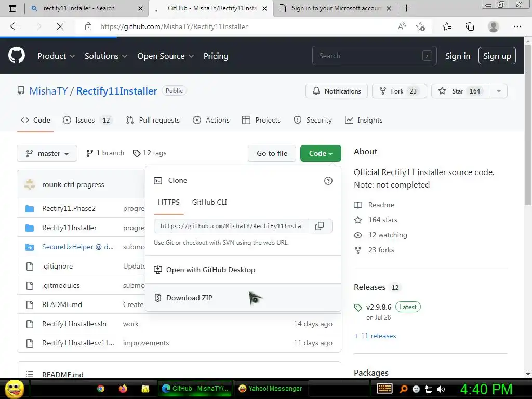
Task: Click the Read aloud icon in address bar
Action: pos(402,26)
